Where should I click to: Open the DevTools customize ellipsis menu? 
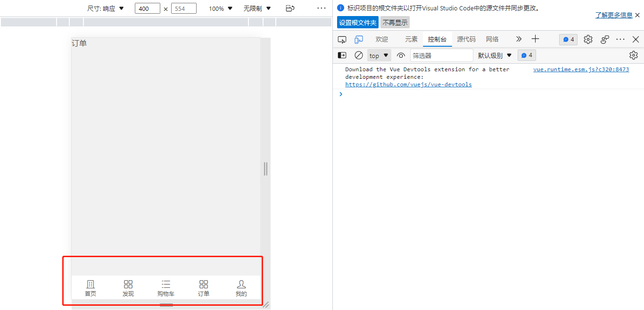click(620, 40)
